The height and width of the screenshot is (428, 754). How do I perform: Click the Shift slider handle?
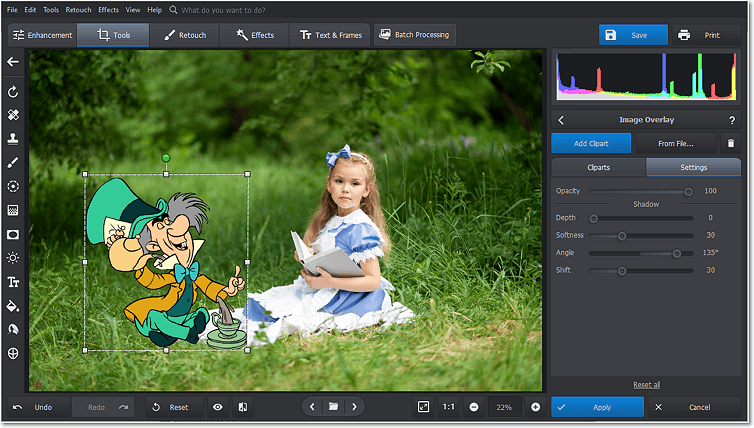622,271
